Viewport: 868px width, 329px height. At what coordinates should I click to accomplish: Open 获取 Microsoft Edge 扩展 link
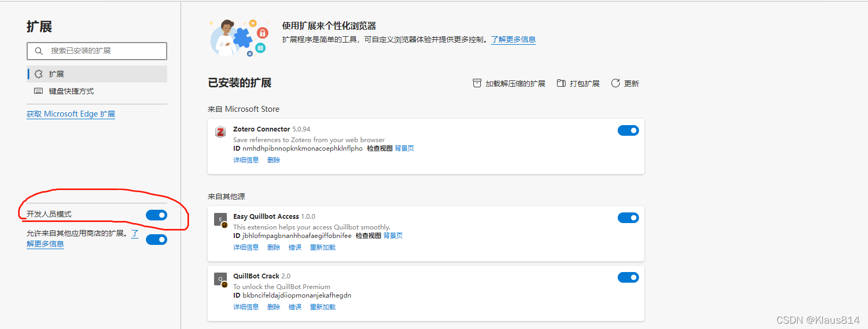click(71, 114)
